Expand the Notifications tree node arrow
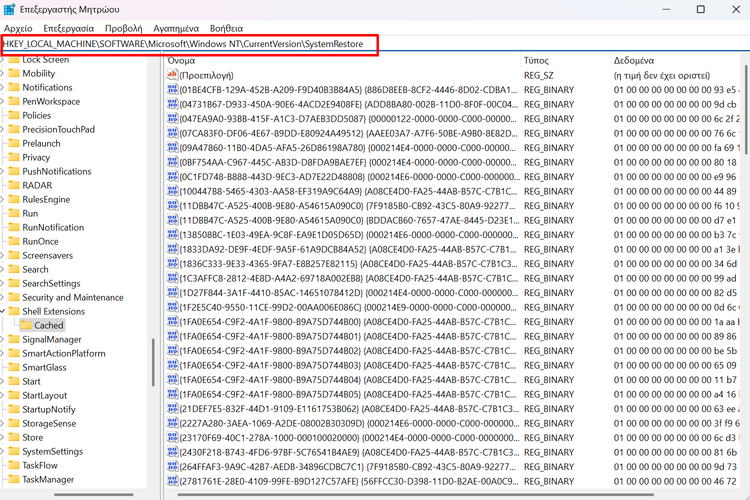 click(x=2, y=88)
